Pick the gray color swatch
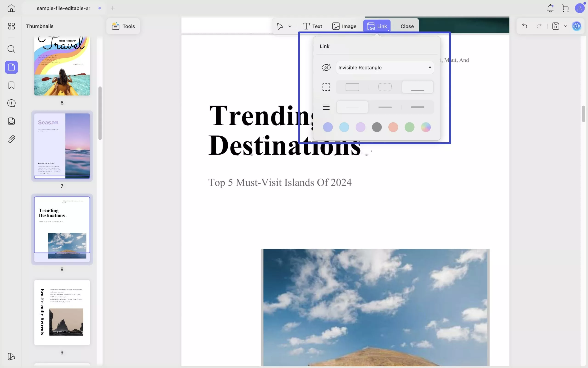The image size is (588, 368). click(x=377, y=127)
